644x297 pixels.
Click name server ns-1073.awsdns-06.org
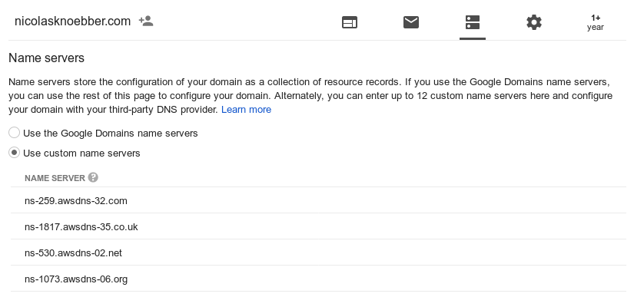coord(76,279)
